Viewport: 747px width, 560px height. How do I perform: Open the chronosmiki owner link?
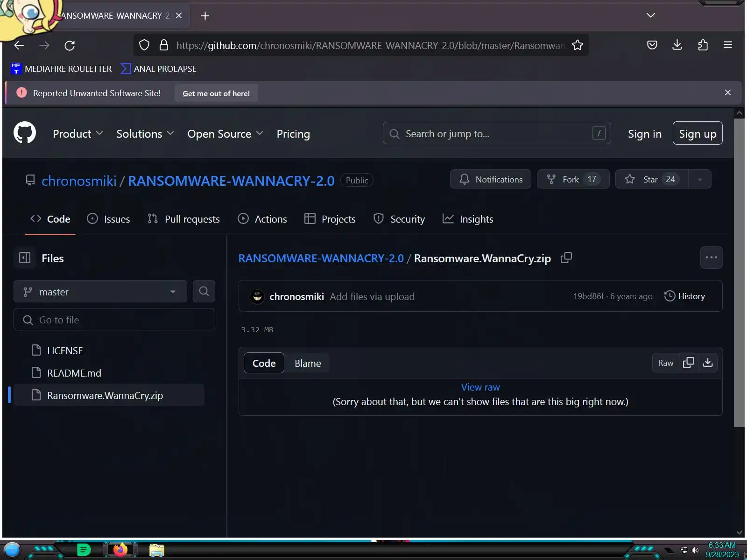click(x=79, y=181)
